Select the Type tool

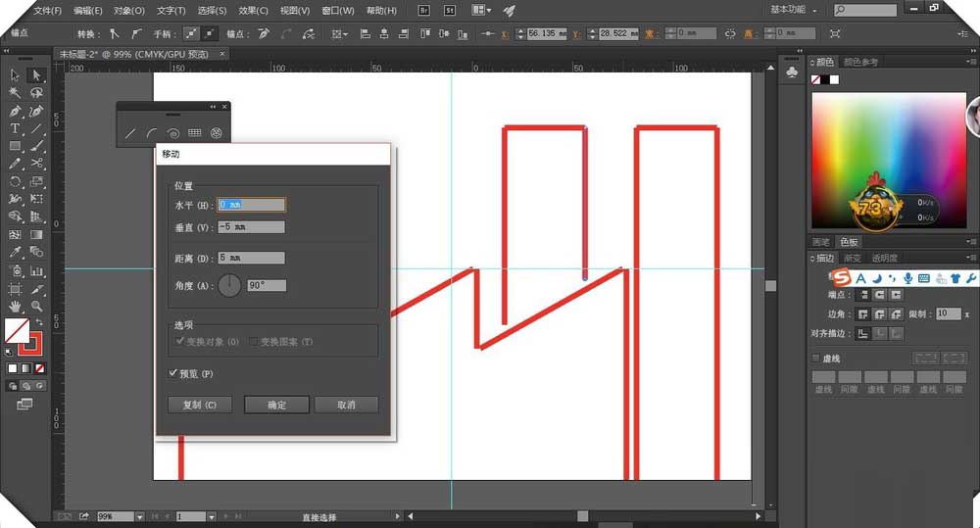point(16,128)
